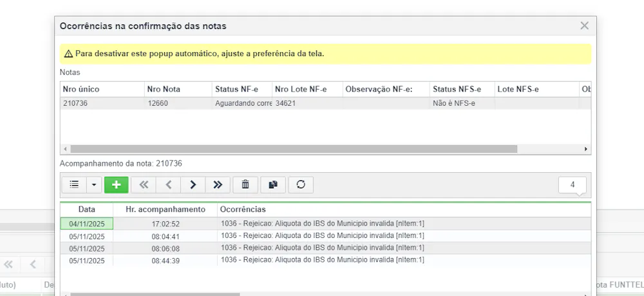Select row with time 08:44:39
This screenshot has width=644, height=296.
click(326, 261)
